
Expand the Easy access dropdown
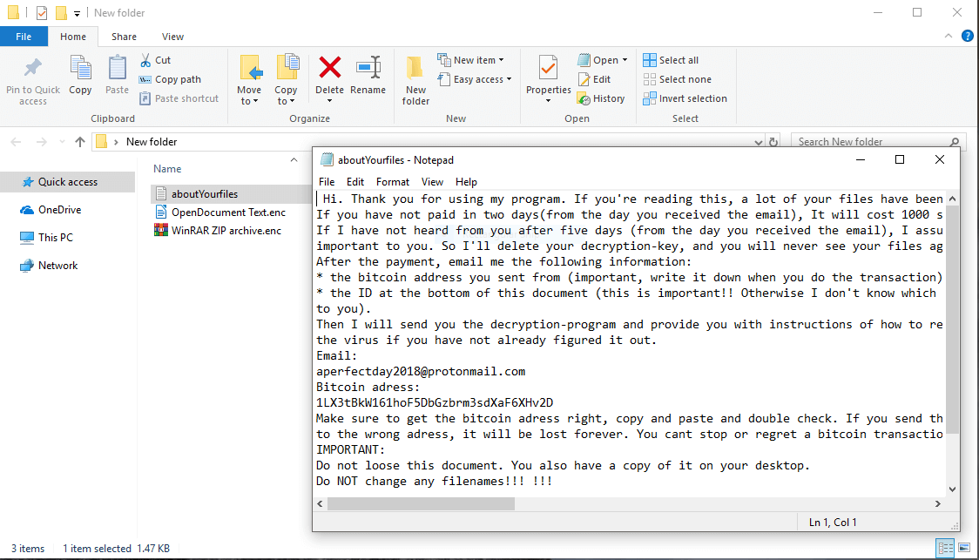pos(509,79)
